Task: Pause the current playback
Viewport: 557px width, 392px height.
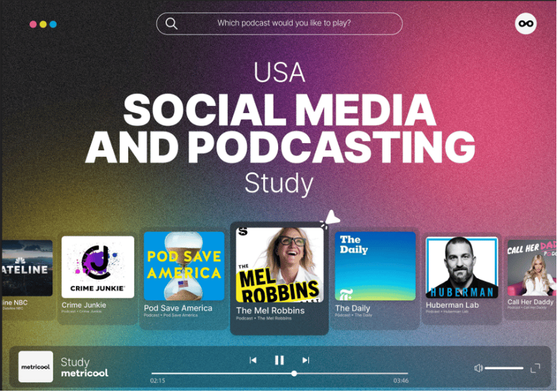Action: [279, 361]
